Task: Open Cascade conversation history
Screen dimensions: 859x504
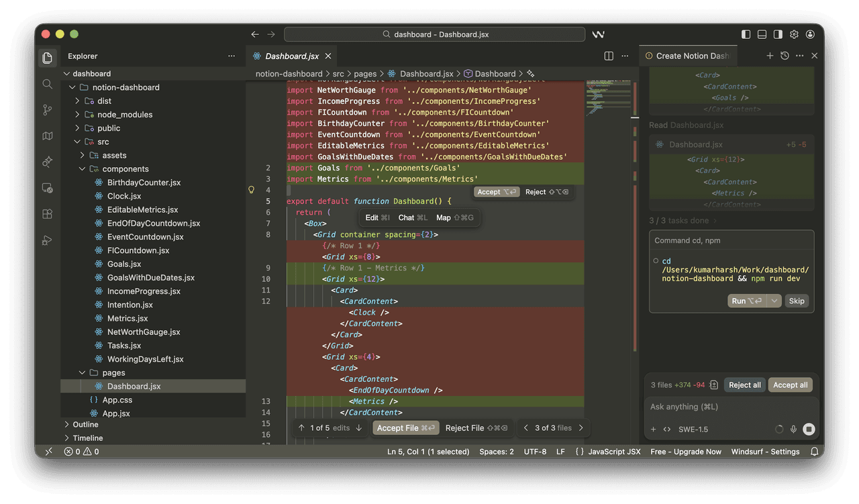Action: (785, 56)
